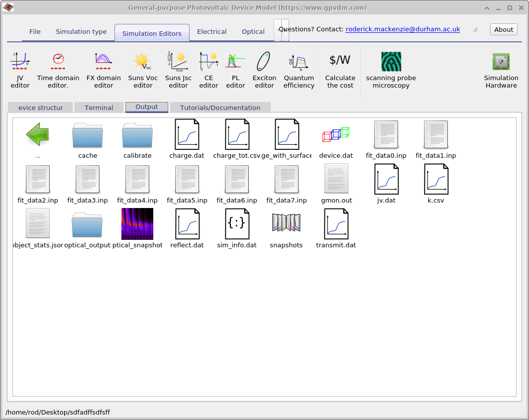
Task: Click the About button
Action: 503,29
